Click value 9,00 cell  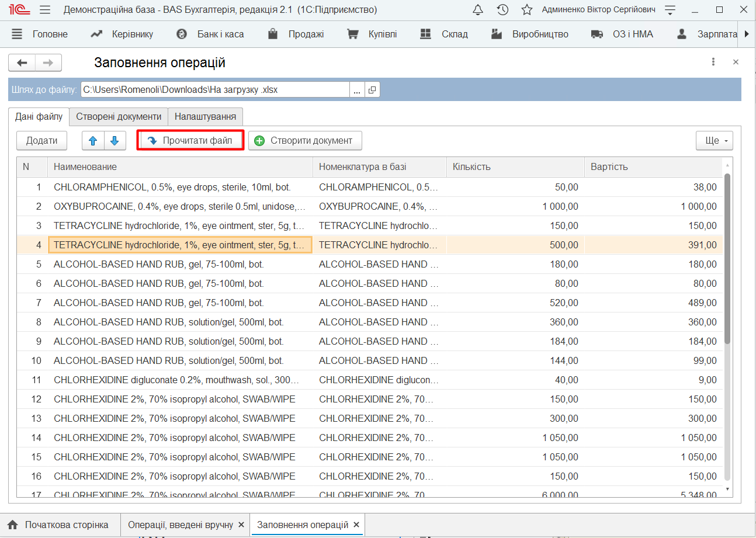tap(653, 380)
